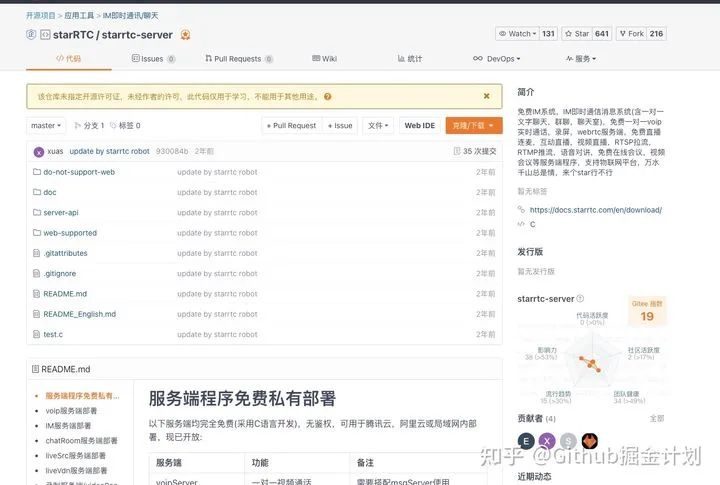Viewport: 720px width, 485px height.
Task: Expand the 服务 dropdown menu
Action: [x=581, y=59]
